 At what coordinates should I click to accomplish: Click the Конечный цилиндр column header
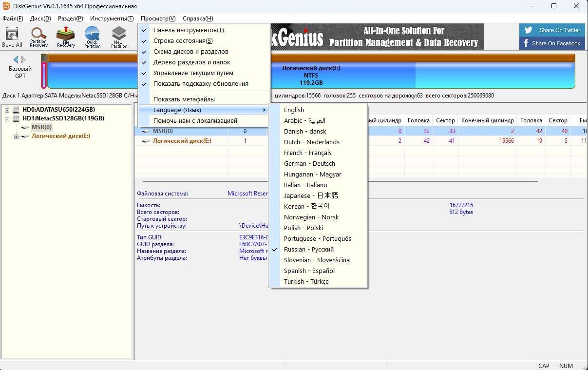pos(487,120)
